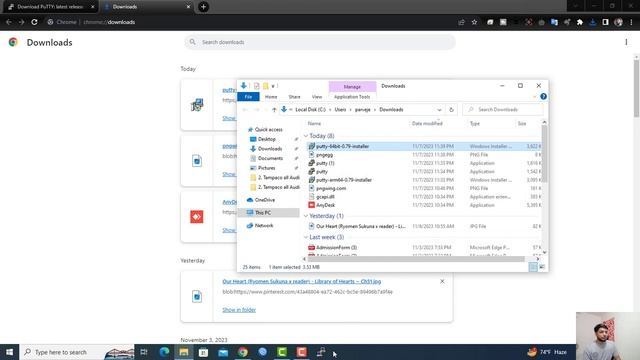Viewport: 640px width, 360px height.
Task: Click Google Translate extension icon
Action: (554, 22)
